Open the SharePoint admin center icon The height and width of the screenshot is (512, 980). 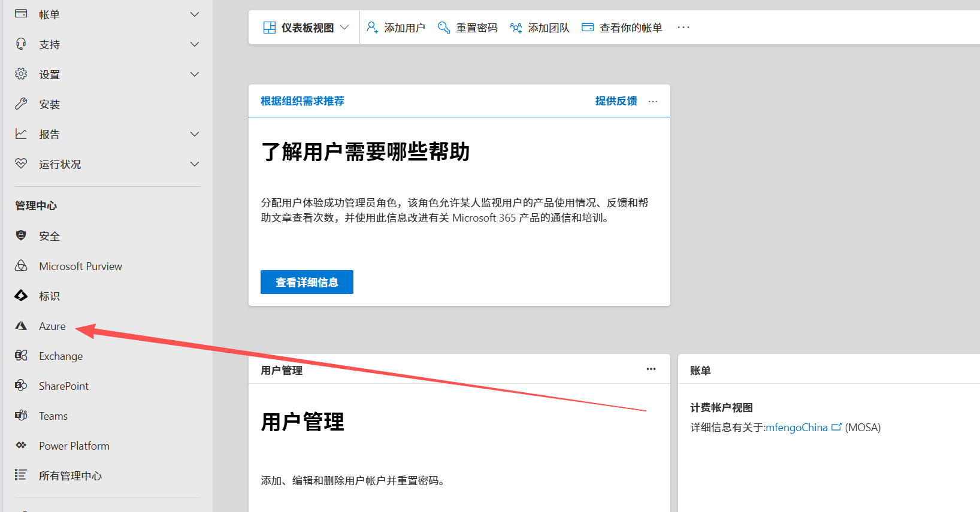click(21, 386)
